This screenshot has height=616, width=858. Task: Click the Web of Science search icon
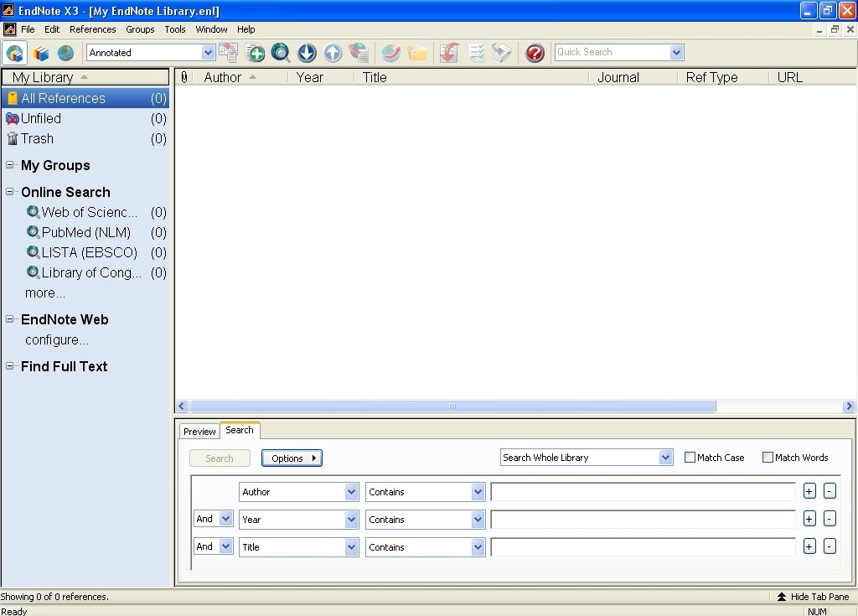[33, 211]
